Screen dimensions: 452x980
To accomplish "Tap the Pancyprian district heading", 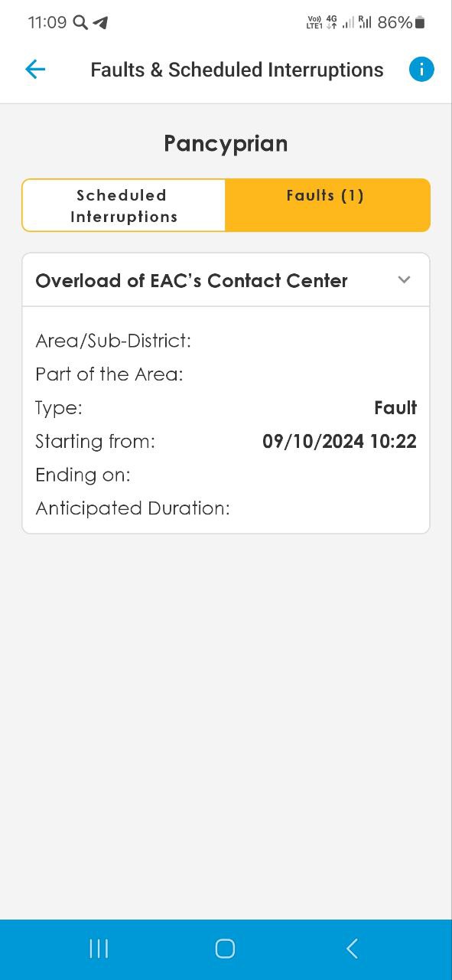I will (226, 143).
